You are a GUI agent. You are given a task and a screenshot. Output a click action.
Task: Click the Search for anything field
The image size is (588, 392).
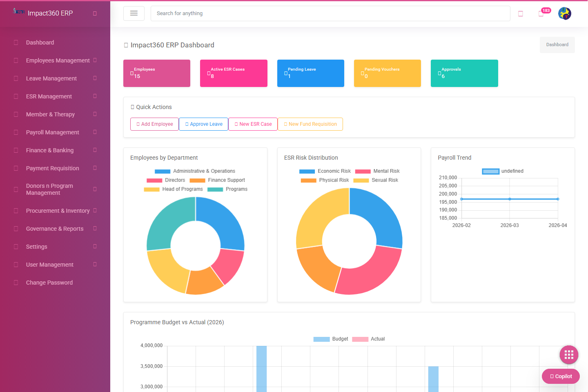pos(330,13)
